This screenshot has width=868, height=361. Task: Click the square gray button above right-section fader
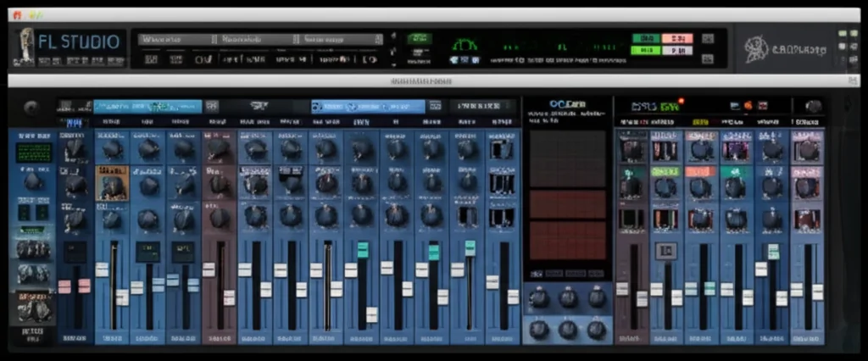(666, 252)
